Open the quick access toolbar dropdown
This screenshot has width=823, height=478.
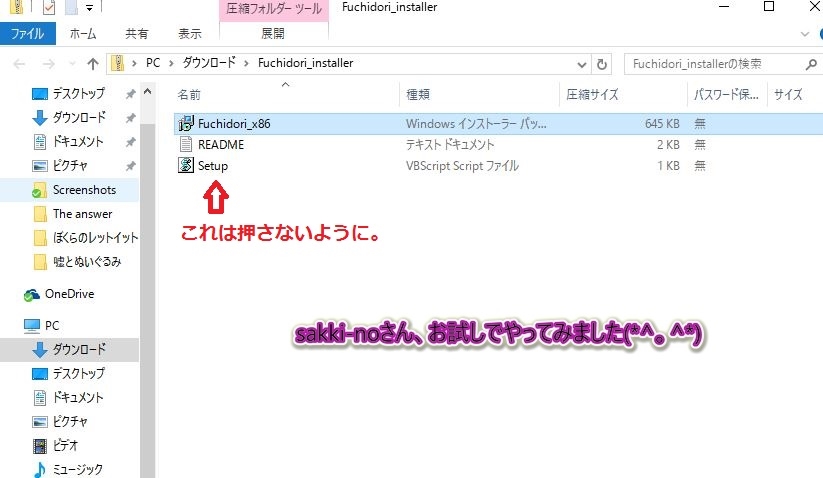(x=89, y=7)
